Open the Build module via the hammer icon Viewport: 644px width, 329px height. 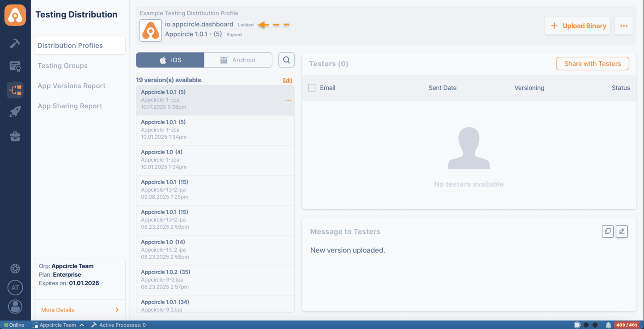click(15, 43)
